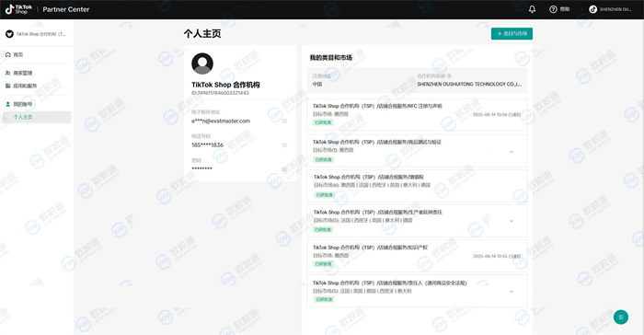Click the info icon beside 合作机构名称
Viewport: 644px width, 335px height.
click(x=449, y=76)
